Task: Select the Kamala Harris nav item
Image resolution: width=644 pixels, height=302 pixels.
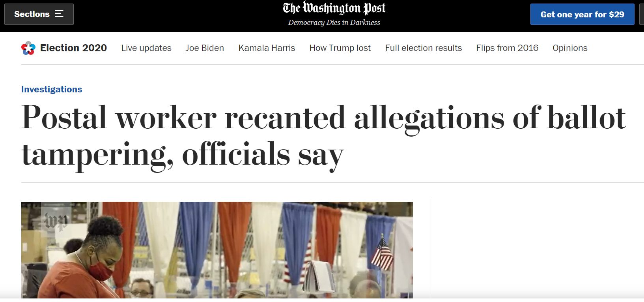Action: pyautogui.click(x=267, y=48)
